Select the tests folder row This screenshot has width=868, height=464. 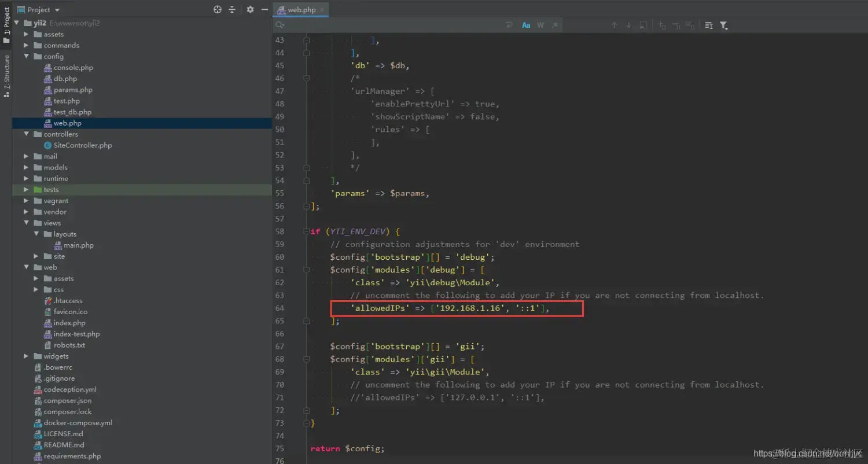tap(142, 190)
